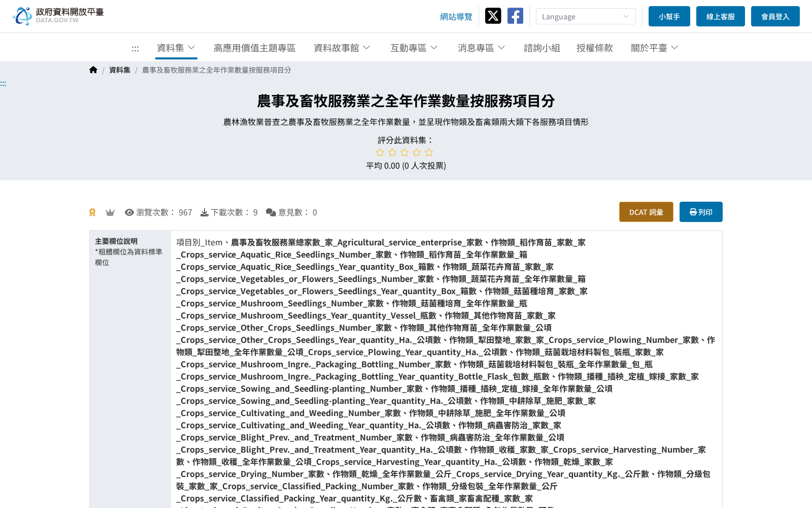Click the data.gov.tw site logo

click(x=58, y=16)
